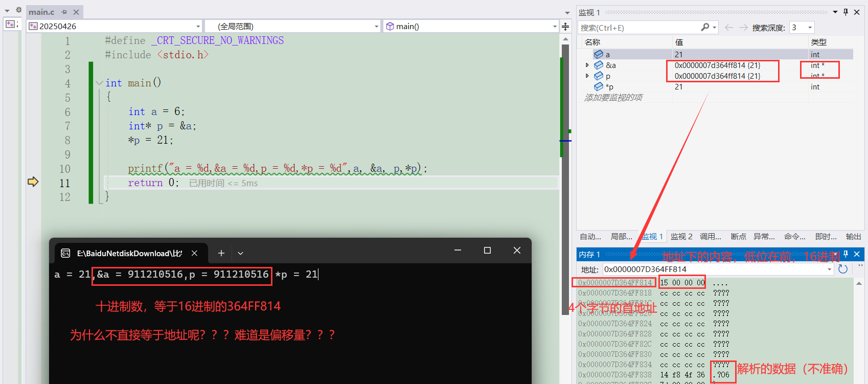Switch to the 命令... tab
The image size is (868, 384).
click(x=795, y=236)
